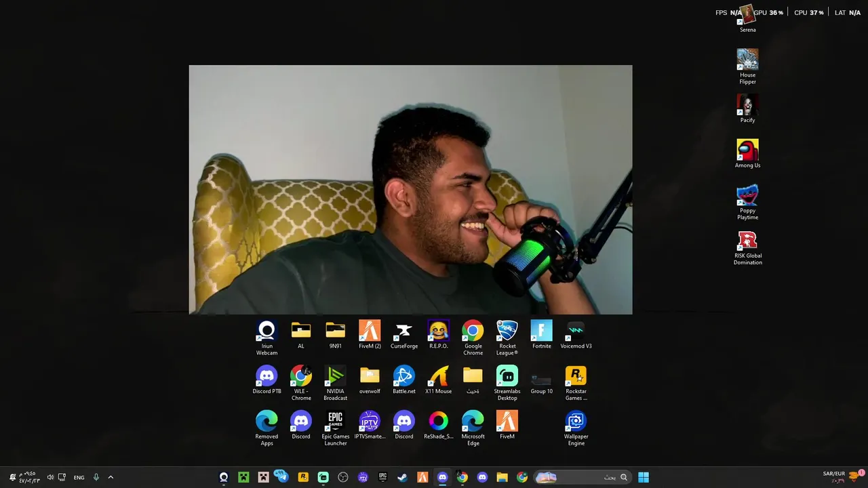This screenshot has width=868, height=488.
Task: Open the WLE - Chrome shortcut
Action: coord(301,383)
